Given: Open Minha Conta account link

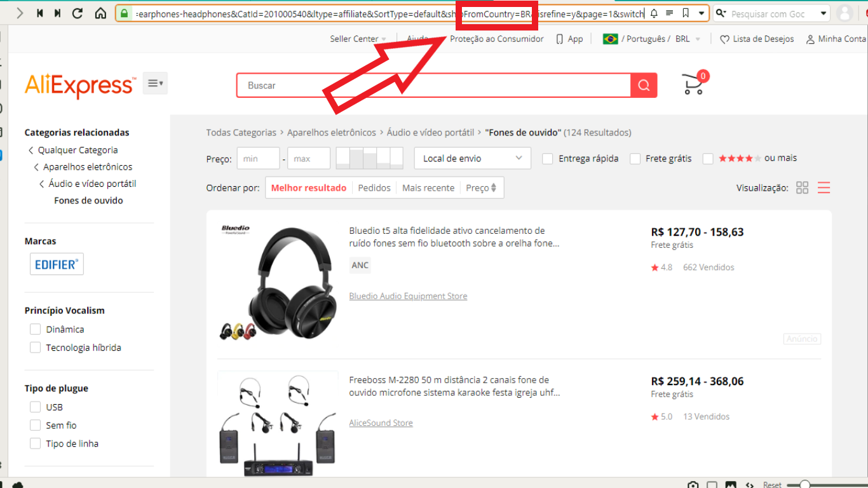Looking at the screenshot, I should (x=836, y=39).
